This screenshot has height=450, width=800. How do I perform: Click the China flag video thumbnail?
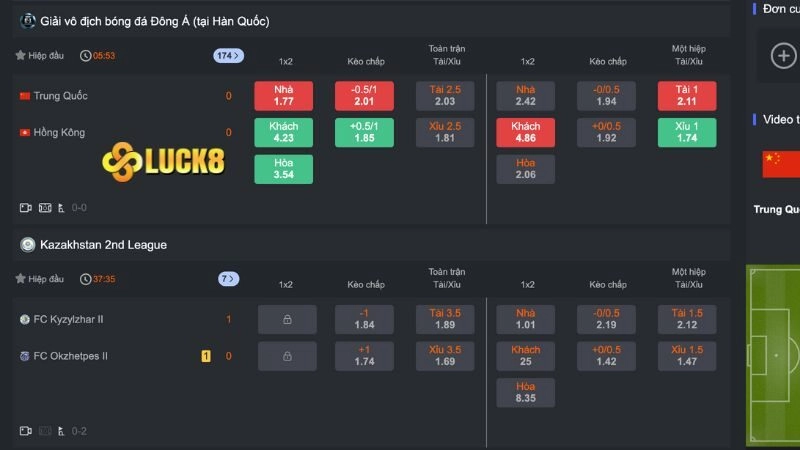781,164
